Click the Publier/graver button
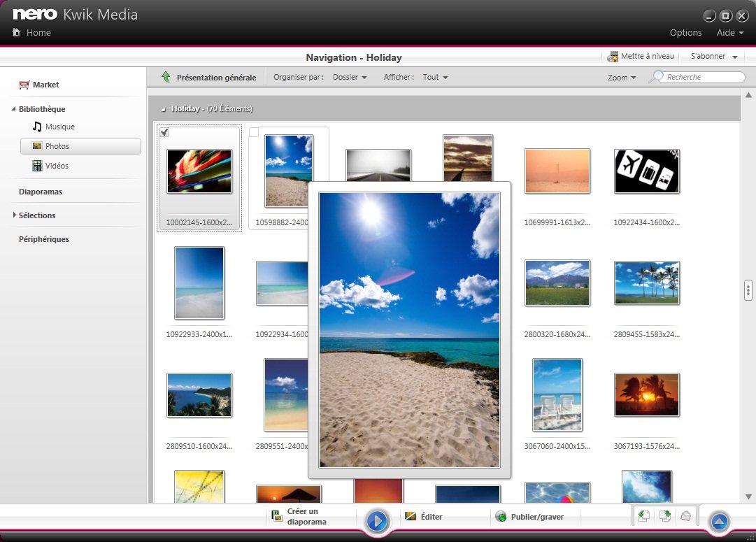Image resolution: width=756 pixels, height=542 pixels. point(529,516)
